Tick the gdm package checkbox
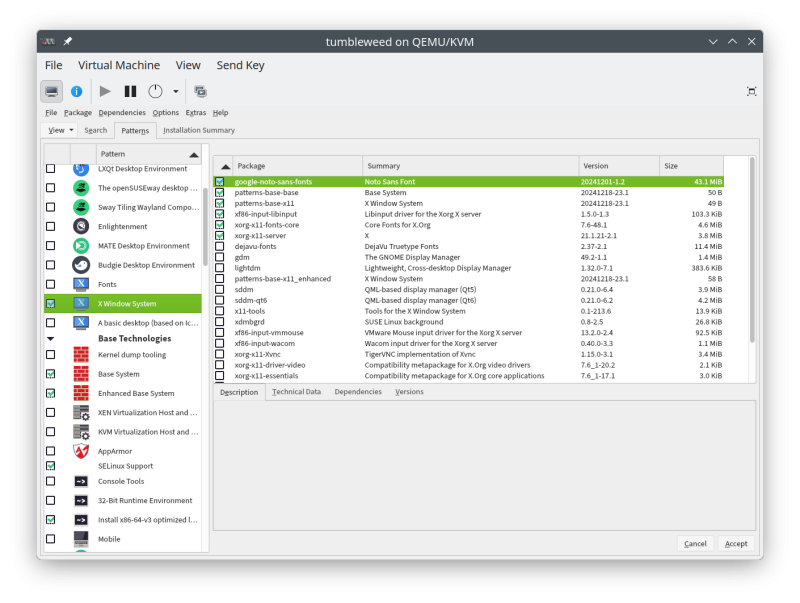 (220, 257)
